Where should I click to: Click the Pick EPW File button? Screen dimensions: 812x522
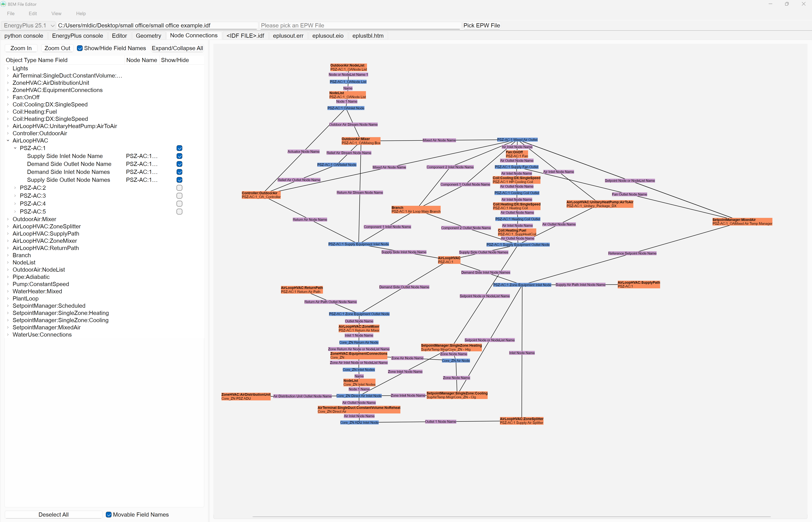481,25
